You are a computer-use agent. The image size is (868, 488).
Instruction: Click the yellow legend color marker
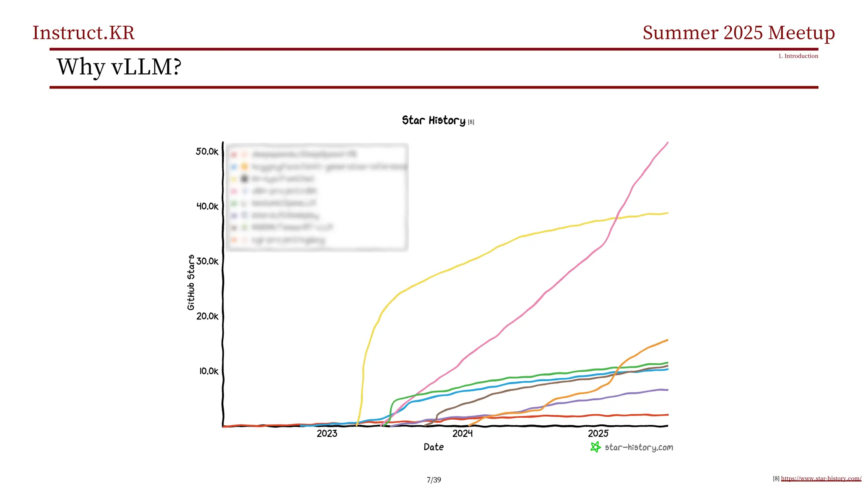click(234, 179)
